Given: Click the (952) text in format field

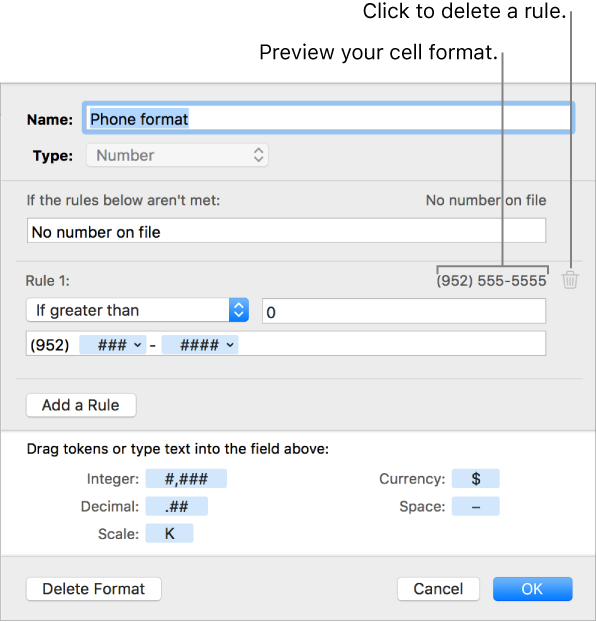Looking at the screenshot, I should (50, 345).
